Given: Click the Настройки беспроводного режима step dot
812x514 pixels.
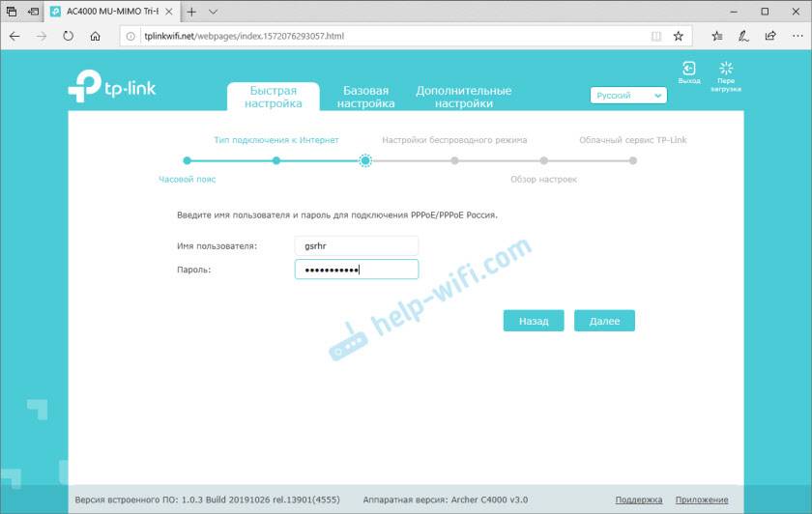Looking at the screenshot, I should [454, 160].
